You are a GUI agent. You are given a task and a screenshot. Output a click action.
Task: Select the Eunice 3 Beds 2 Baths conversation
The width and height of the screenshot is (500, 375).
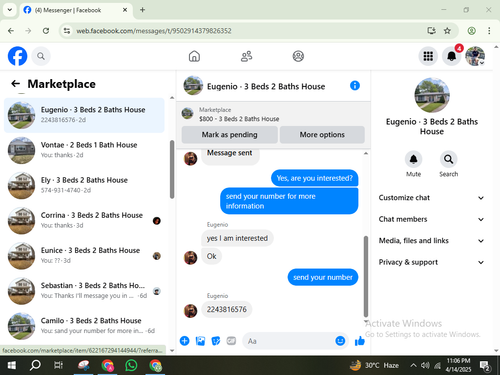click(84, 256)
